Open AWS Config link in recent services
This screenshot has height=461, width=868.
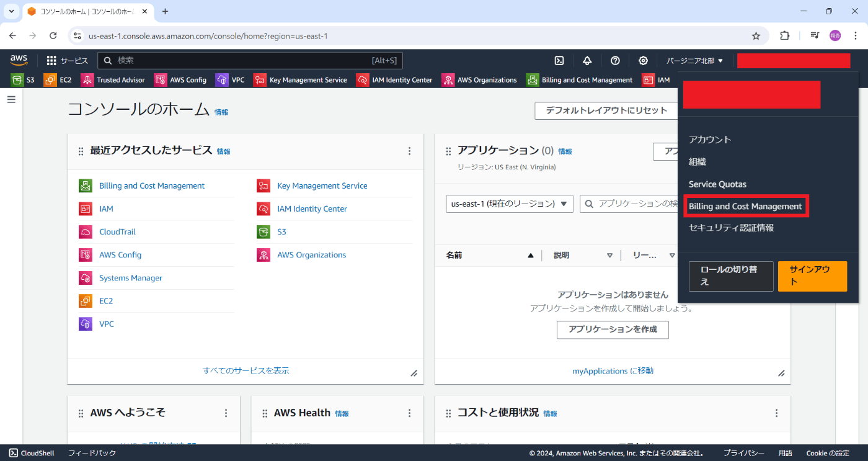coord(120,255)
